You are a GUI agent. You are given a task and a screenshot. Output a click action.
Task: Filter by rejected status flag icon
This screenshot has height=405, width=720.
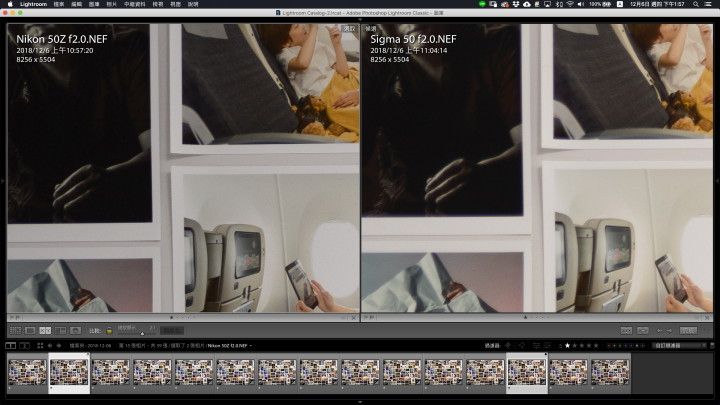522,345
